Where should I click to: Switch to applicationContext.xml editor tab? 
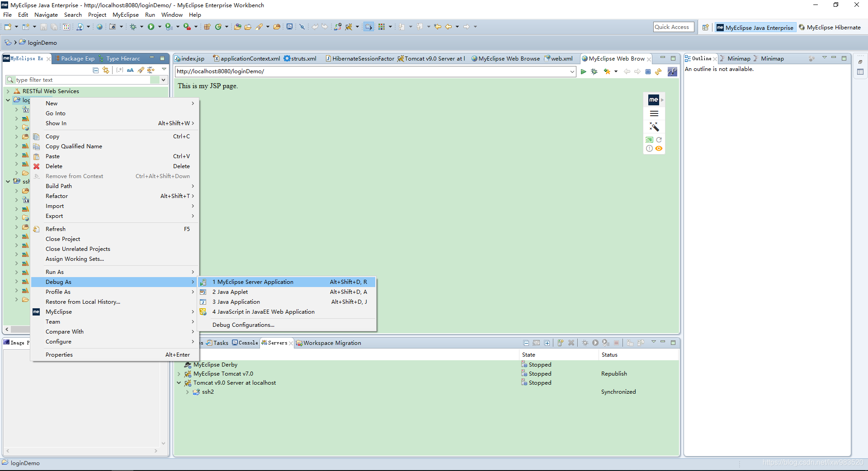[246, 59]
